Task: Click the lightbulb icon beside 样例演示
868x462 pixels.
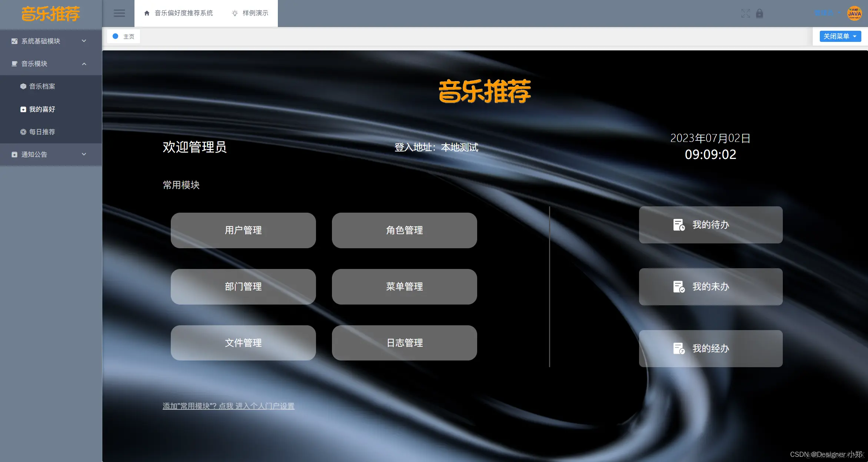Action: click(x=234, y=13)
